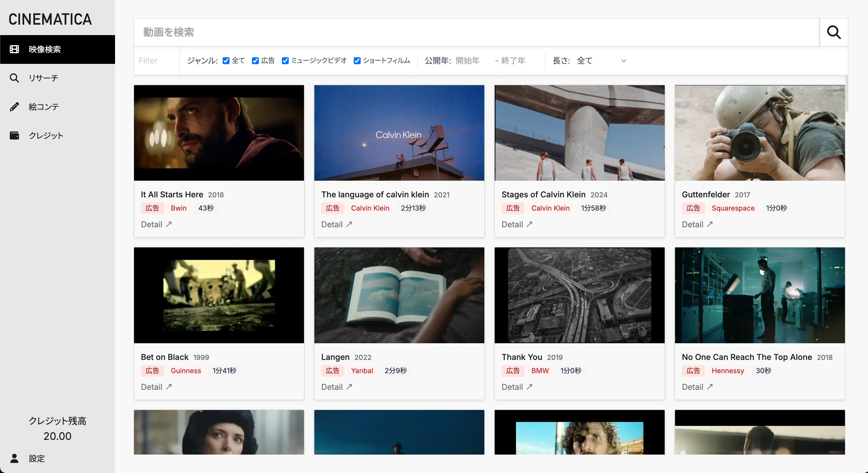Go to リサーチ in the sidebar

coord(57,78)
